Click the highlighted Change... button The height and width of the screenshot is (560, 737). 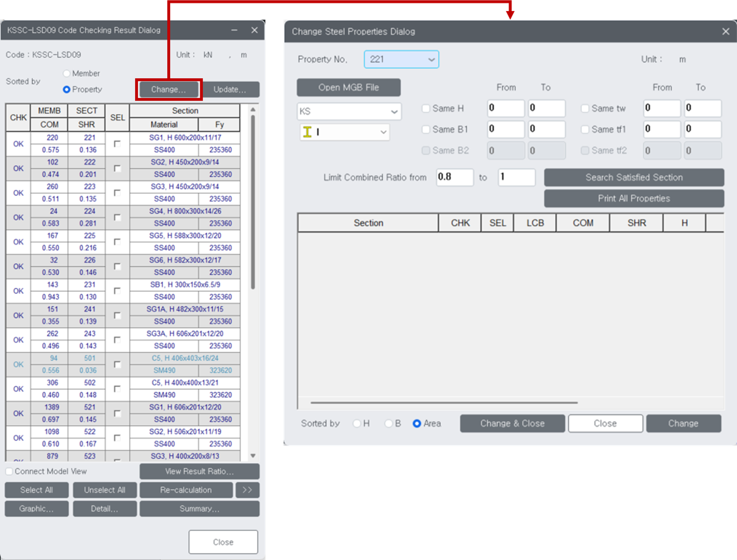point(168,90)
